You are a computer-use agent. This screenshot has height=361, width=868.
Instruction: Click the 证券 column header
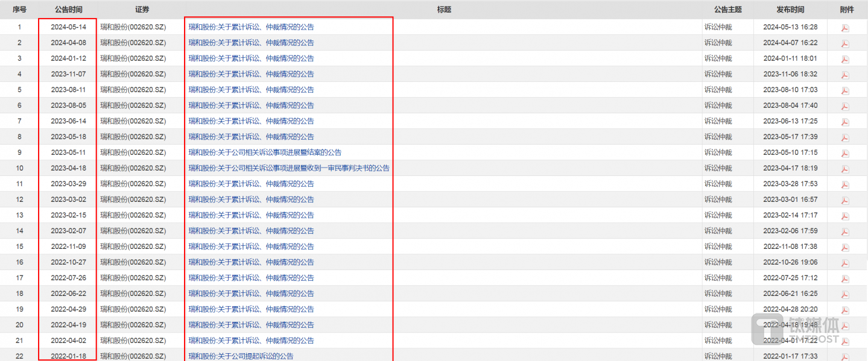[142, 10]
